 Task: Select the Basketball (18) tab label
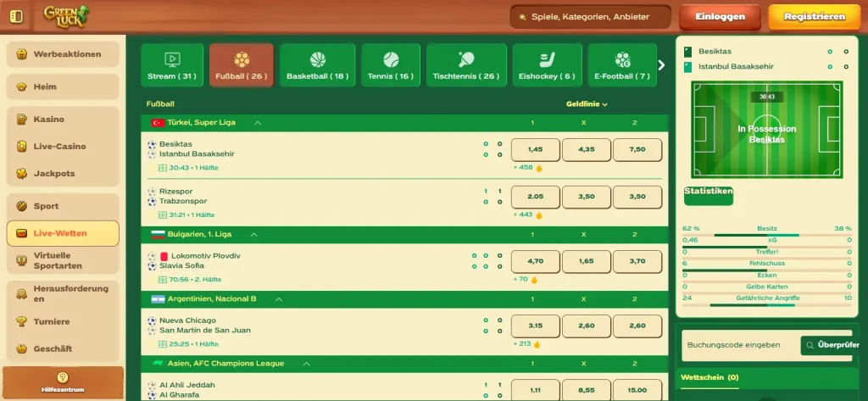[317, 76]
